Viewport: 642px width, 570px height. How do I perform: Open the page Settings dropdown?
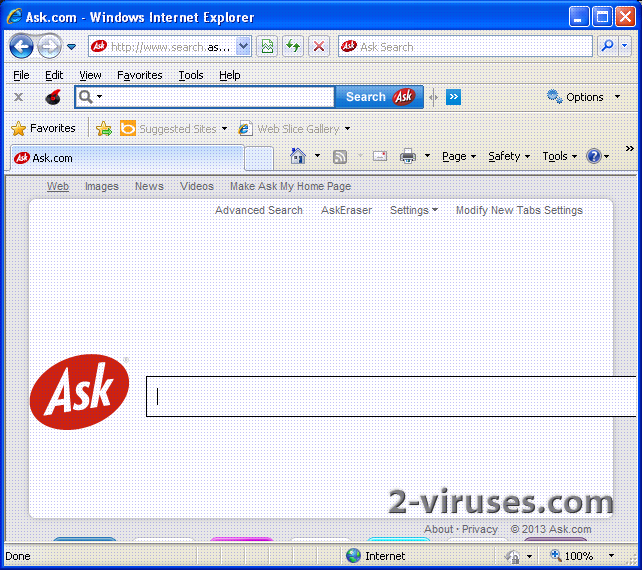tap(414, 210)
